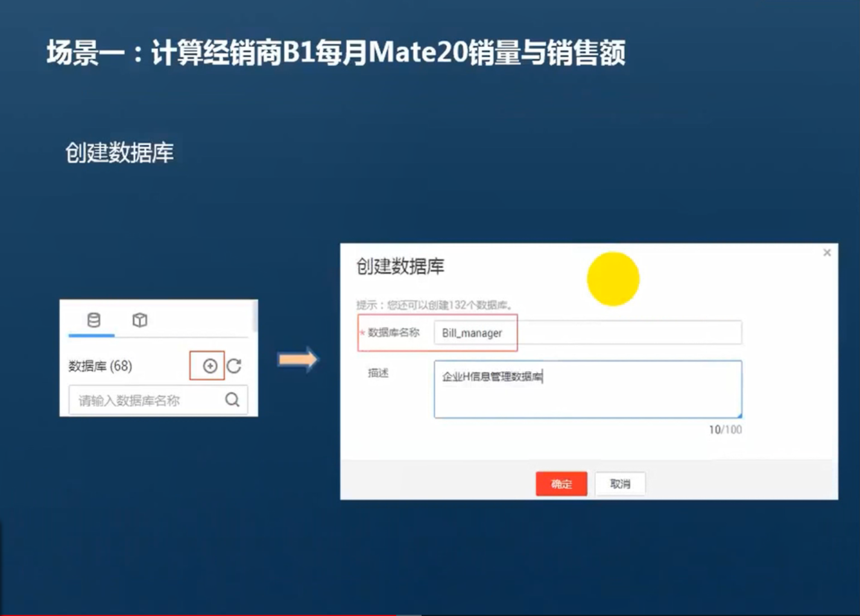
Task: Refresh the database list
Action: [x=234, y=366]
